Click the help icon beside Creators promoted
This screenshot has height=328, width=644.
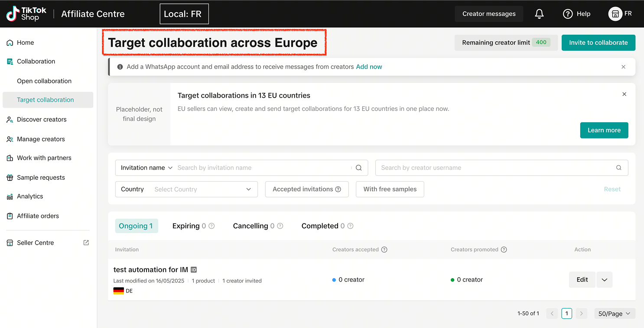click(x=504, y=249)
